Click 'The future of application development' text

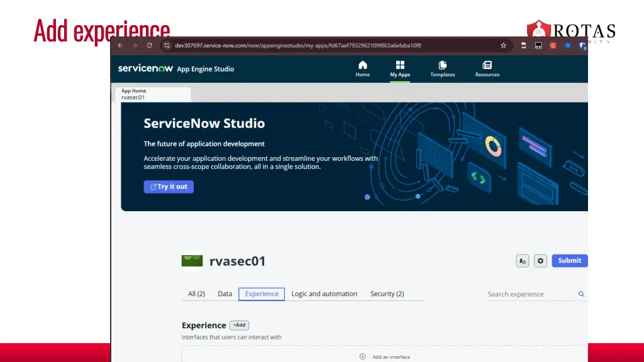tap(204, 144)
